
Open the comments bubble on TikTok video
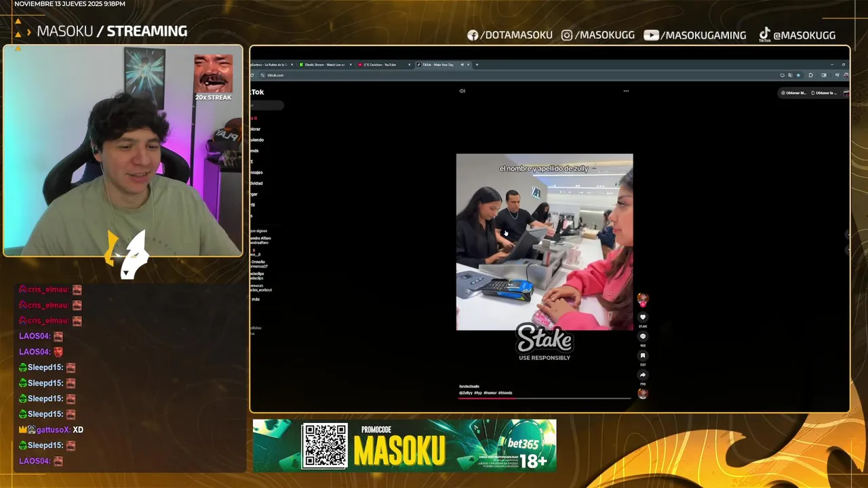[x=643, y=336]
